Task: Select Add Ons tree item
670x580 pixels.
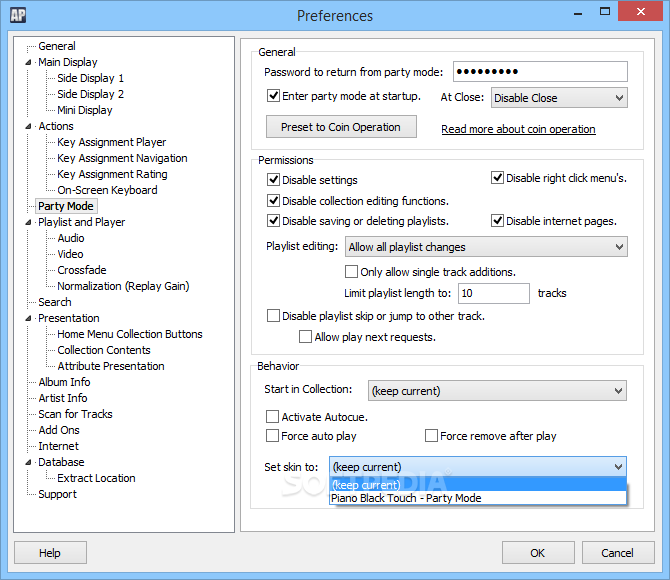Action: tap(59, 430)
